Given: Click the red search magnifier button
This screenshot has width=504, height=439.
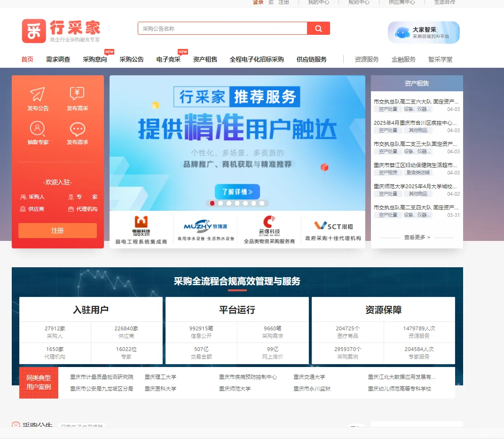Looking at the screenshot, I should coord(318,28).
